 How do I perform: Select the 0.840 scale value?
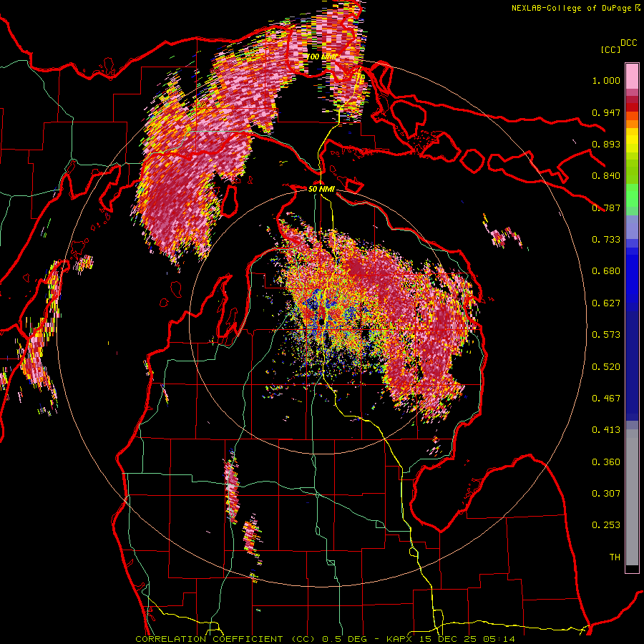point(606,176)
